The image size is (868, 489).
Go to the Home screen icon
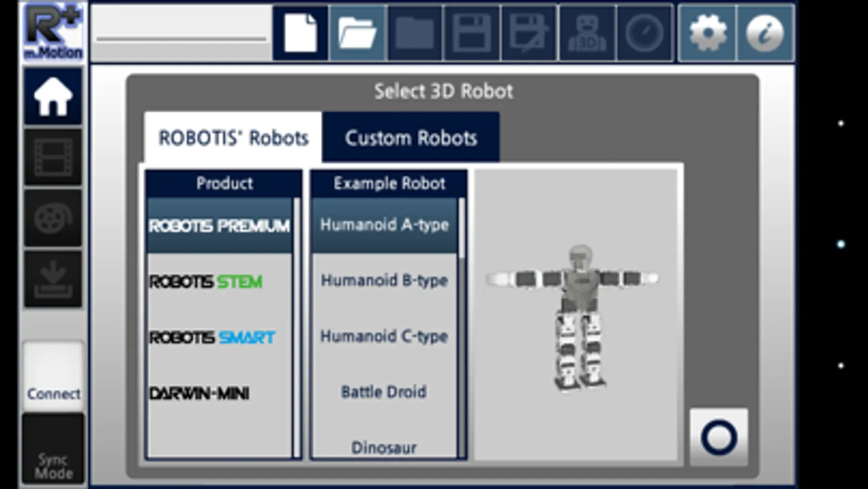click(53, 97)
